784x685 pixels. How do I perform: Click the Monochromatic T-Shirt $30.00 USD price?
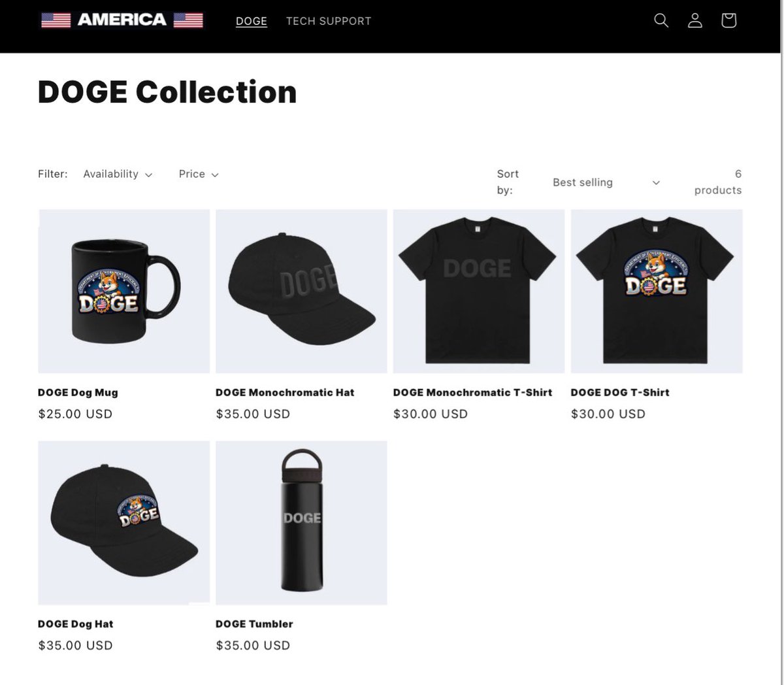coord(431,414)
